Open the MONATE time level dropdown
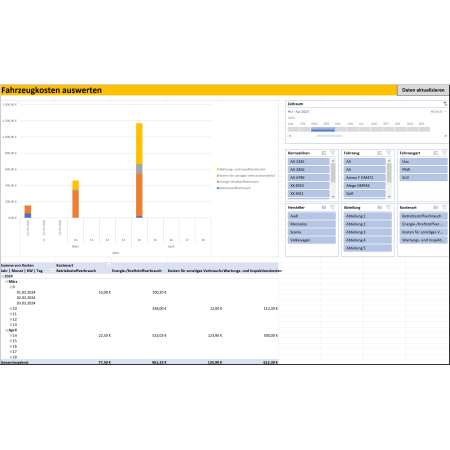 [438, 112]
